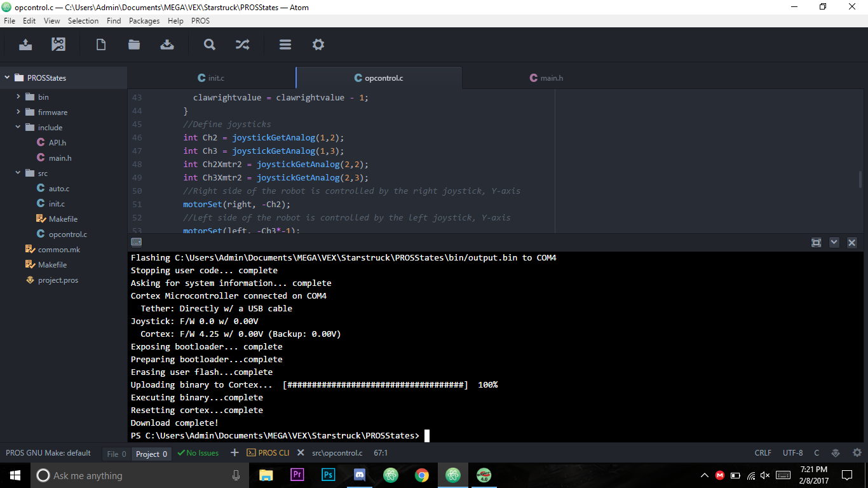Viewport: 868px width, 488px height.
Task: Add a new terminal with the plus icon
Action: (x=234, y=452)
